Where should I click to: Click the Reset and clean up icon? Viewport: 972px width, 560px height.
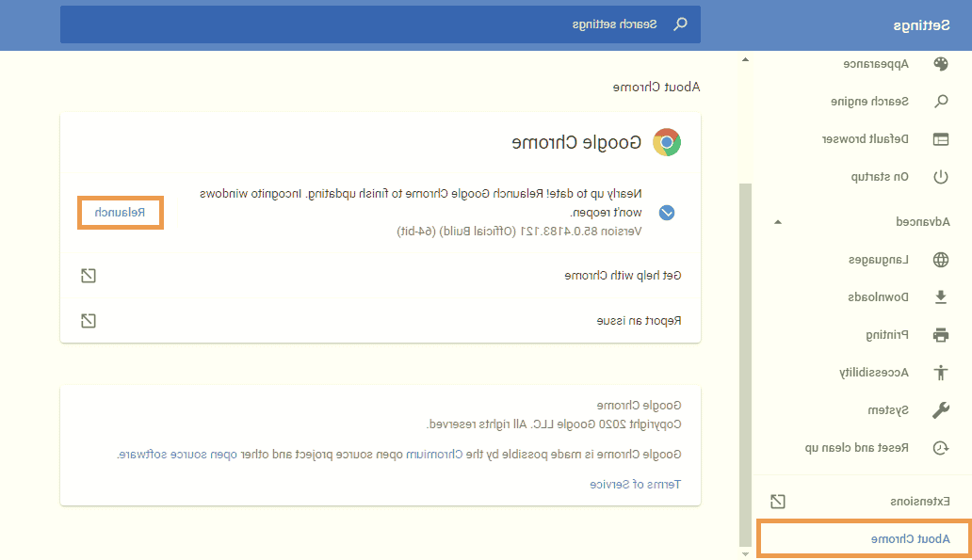(x=940, y=448)
